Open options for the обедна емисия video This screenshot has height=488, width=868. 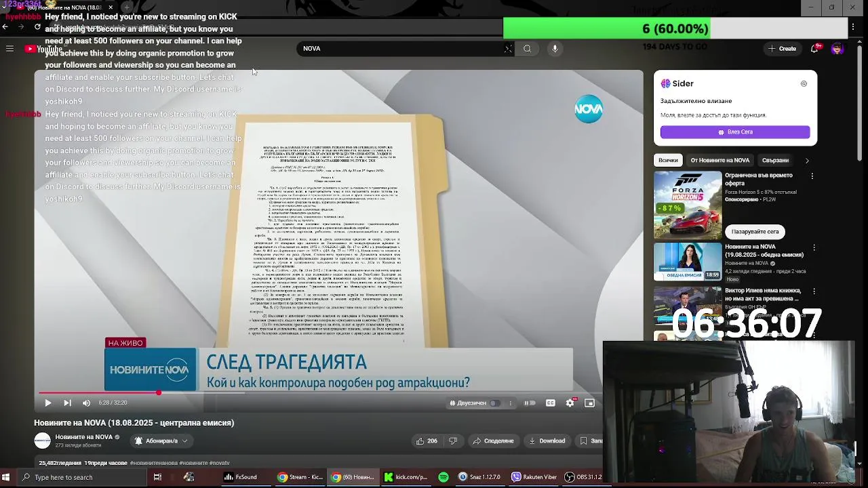point(814,248)
